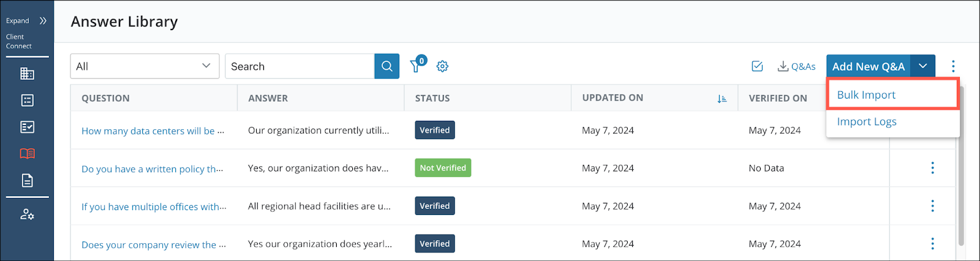Open "How many data centers will be" question
The height and width of the screenshot is (261, 980).
tap(153, 130)
